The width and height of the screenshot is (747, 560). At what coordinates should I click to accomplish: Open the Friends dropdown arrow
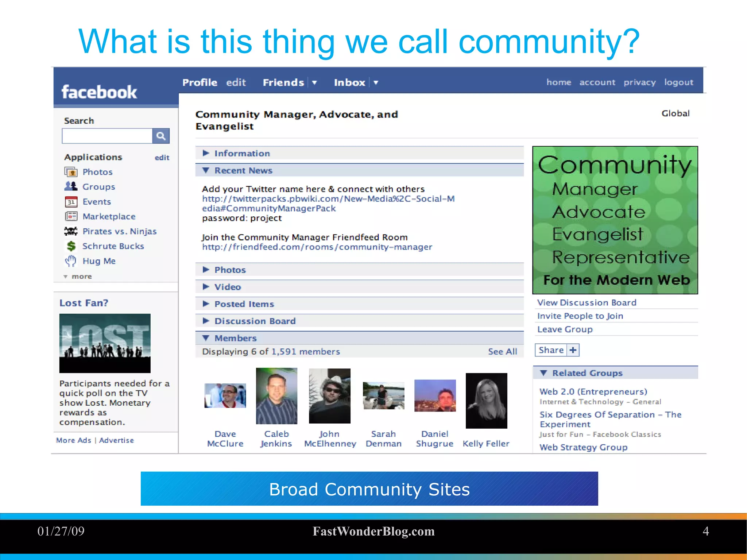314,83
